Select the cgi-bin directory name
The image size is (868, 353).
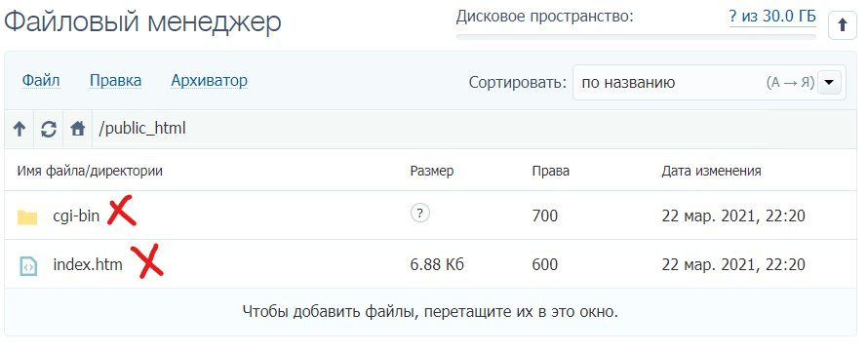[x=76, y=216]
